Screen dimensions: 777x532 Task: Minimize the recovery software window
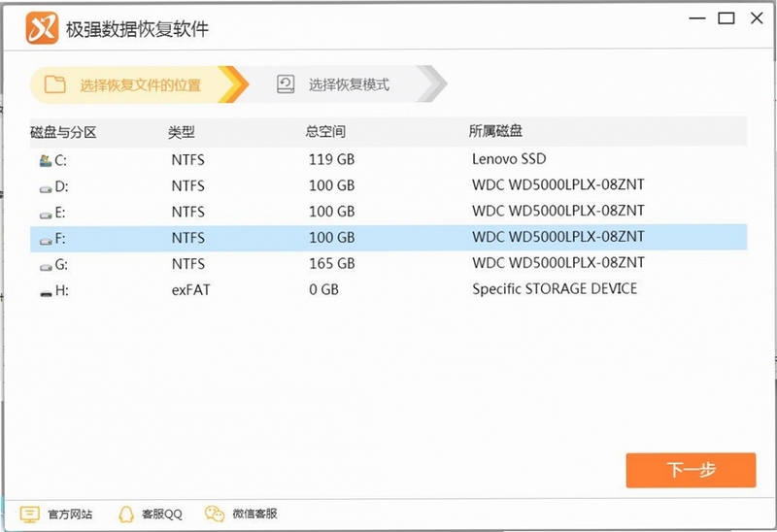point(696,18)
